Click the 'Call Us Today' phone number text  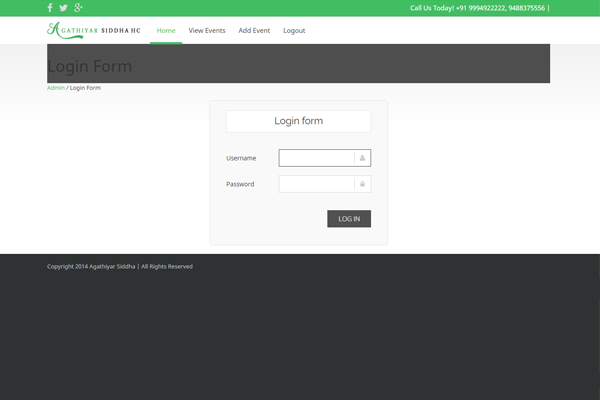coord(479,8)
